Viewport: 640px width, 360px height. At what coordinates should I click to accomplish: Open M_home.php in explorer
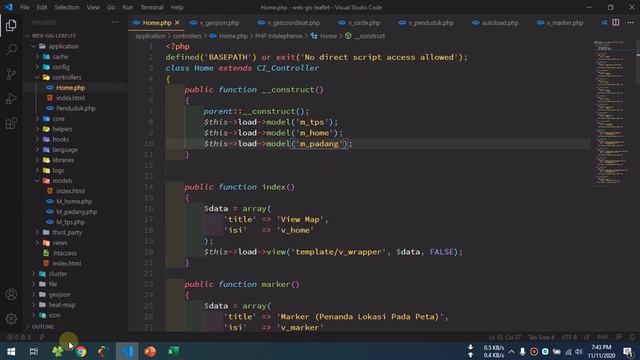tap(74, 201)
